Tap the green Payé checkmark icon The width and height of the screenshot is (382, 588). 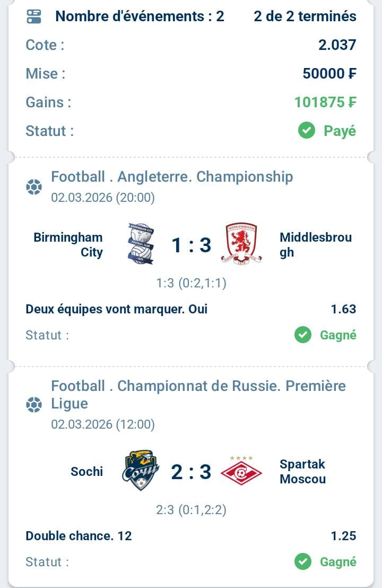point(307,130)
